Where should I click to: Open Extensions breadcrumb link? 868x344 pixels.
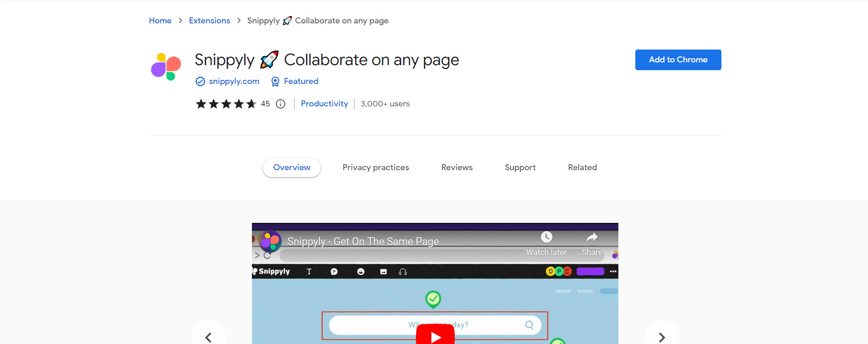(209, 21)
